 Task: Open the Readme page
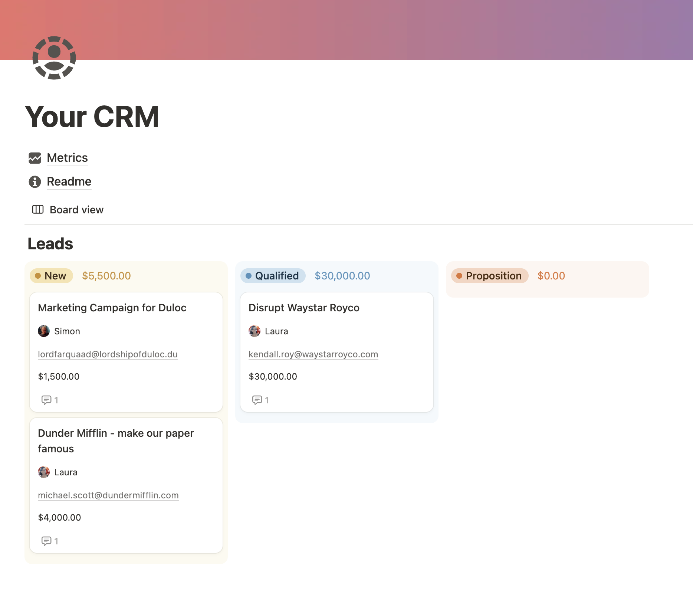click(69, 181)
